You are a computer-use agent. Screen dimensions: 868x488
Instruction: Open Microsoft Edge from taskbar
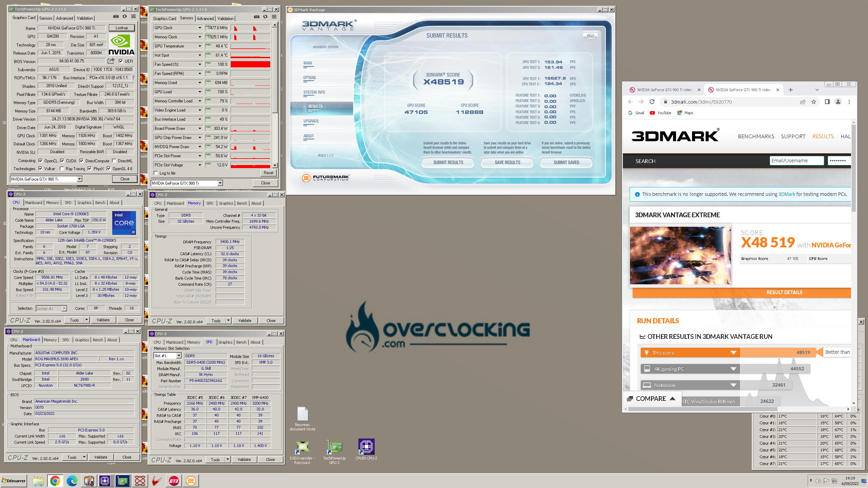(x=72, y=481)
